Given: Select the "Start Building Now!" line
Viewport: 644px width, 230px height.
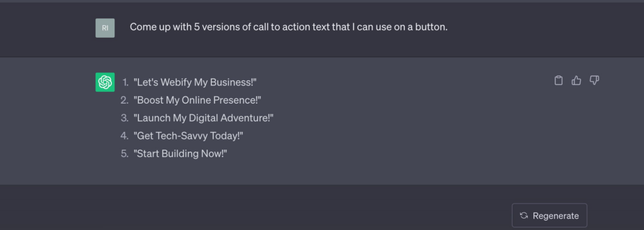Looking at the screenshot, I should tap(180, 154).
